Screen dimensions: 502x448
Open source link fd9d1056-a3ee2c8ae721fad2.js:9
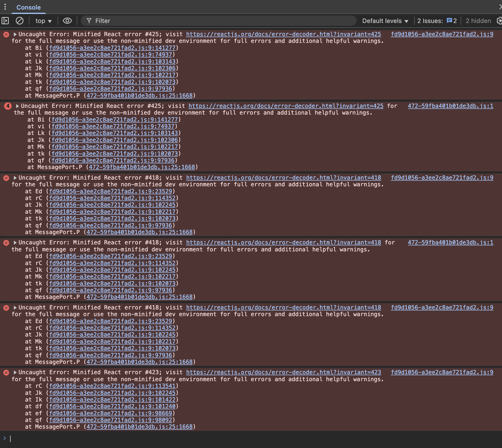(442, 34)
